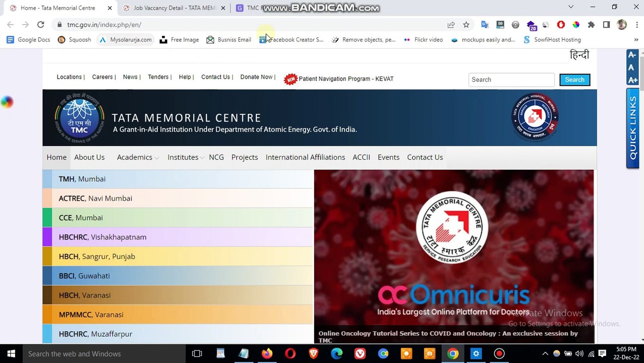Open the tab search chevron in title bar
The image size is (644, 363).
tap(570, 7)
